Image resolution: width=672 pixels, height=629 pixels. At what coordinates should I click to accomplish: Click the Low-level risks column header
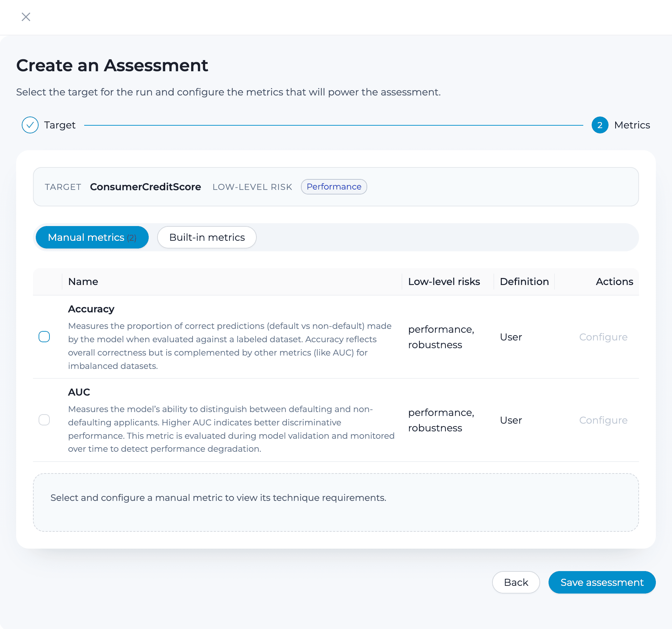point(444,282)
